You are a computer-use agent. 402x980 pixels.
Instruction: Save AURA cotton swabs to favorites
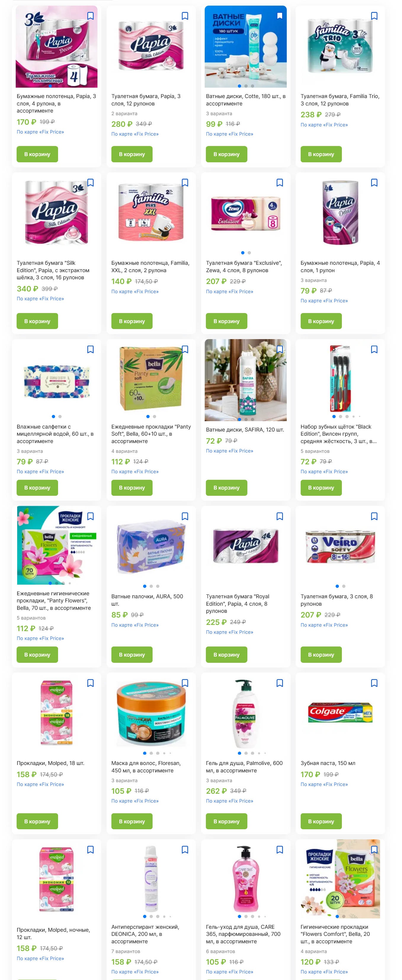coord(185,516)
